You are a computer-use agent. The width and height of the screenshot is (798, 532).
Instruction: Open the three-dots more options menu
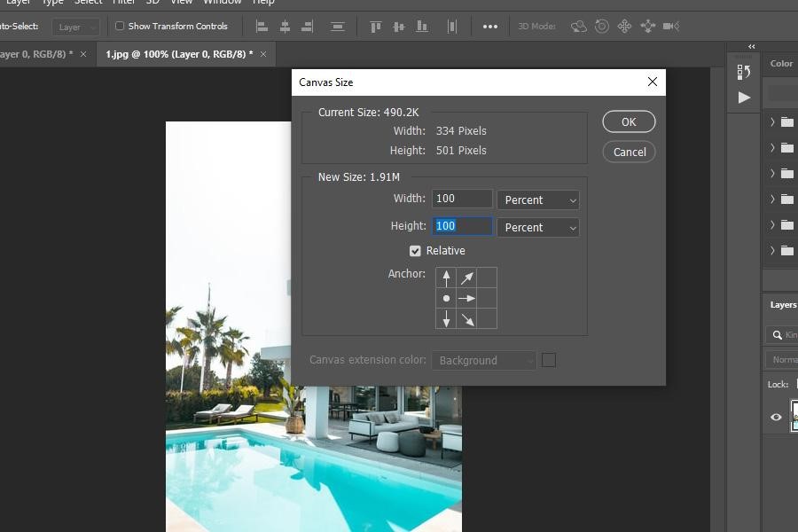[489, 27]
